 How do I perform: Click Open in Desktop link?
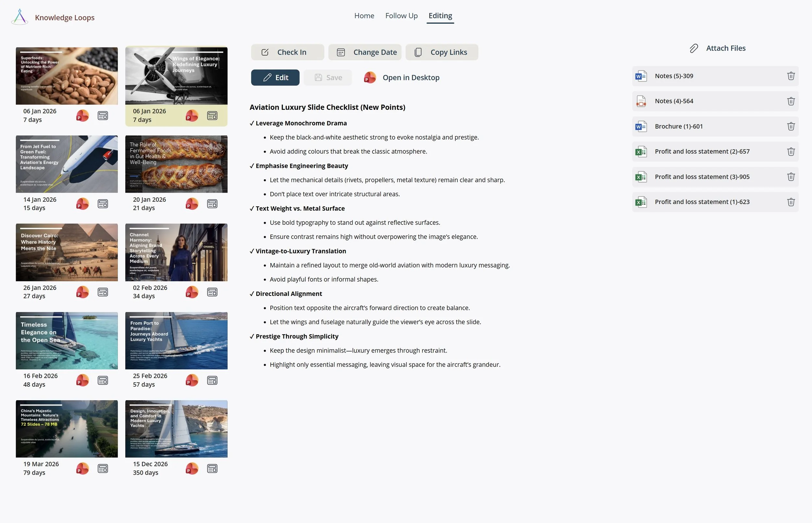(411, 78)
